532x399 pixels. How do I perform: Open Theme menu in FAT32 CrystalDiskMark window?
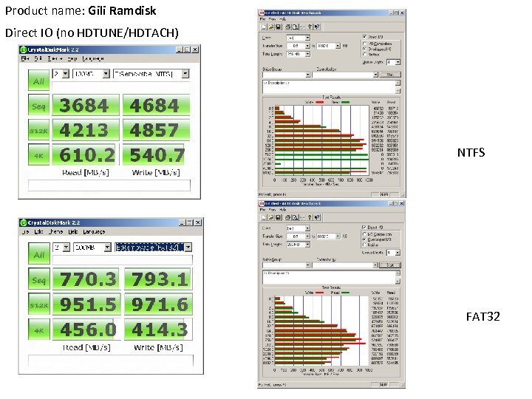(55, 232)
